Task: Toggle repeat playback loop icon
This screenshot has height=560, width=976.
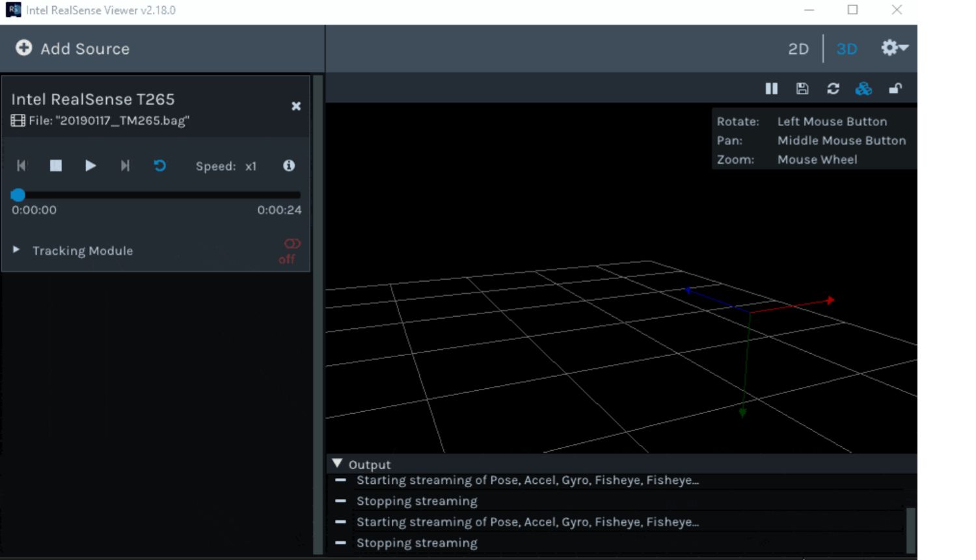Action: 160,166
